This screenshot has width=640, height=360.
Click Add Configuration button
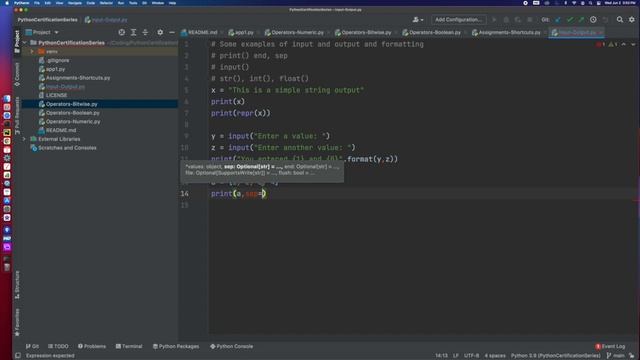click(x=458, y=20)
